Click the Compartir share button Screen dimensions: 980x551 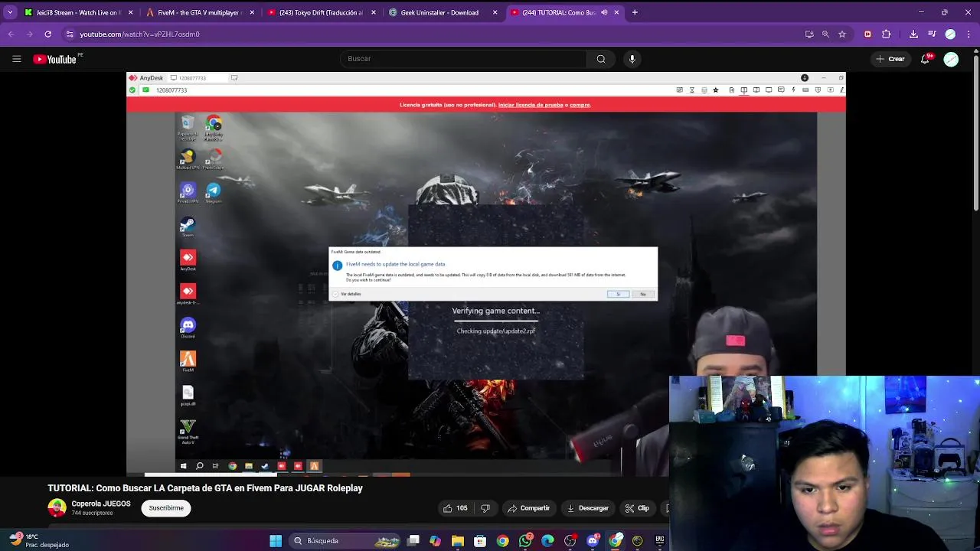click(x=528, y=508)
